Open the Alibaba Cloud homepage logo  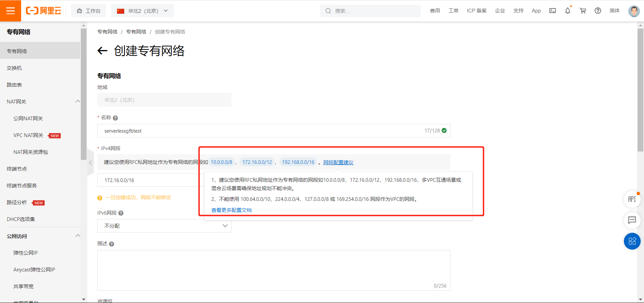coord(44,10)
